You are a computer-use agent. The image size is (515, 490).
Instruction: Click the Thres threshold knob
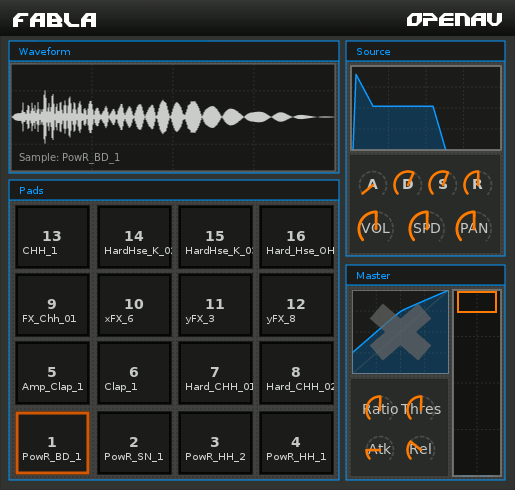point(421,409)
